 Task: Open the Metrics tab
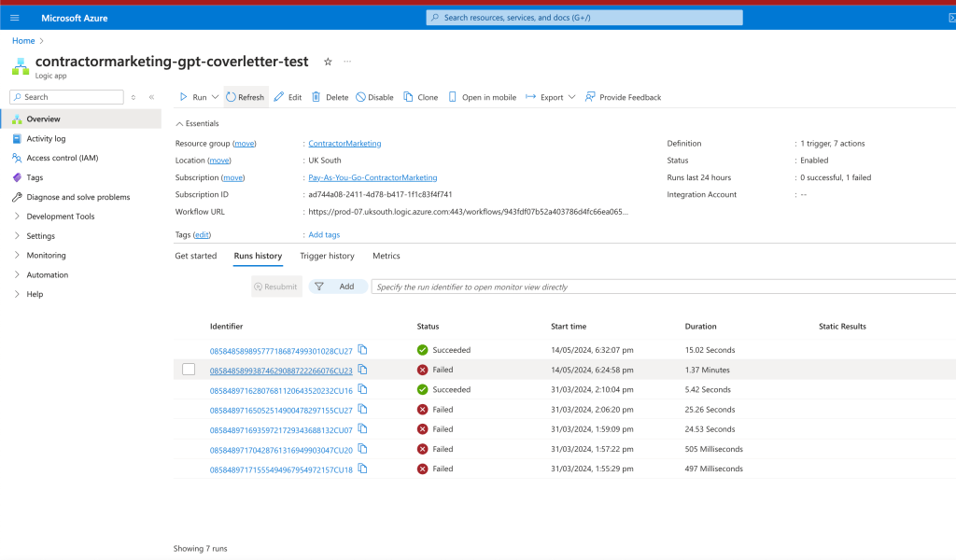tap(386, 256)
